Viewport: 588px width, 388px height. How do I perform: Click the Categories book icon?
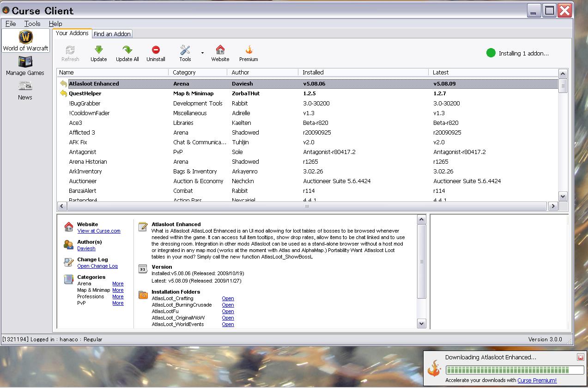coord(69,279)
